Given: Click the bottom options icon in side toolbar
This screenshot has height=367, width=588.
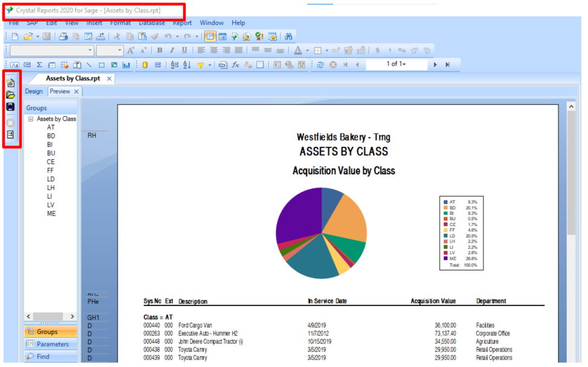Looking at the screenshot, I should 10,135.
